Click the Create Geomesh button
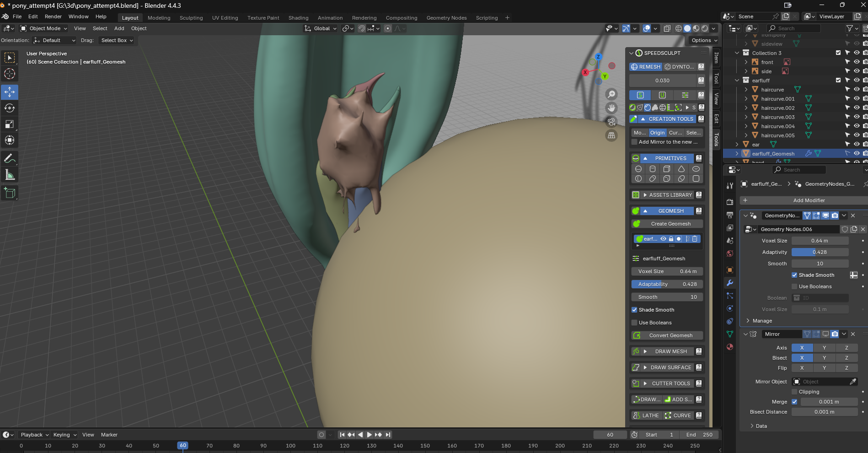Screen dimensions: 868x453 click(667, 224)
